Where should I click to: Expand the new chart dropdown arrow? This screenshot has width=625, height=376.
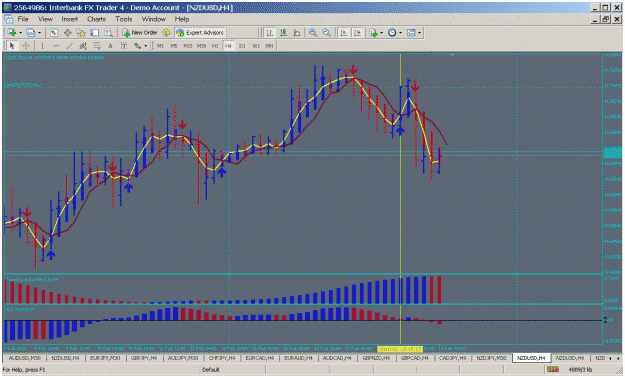[20, 33]
